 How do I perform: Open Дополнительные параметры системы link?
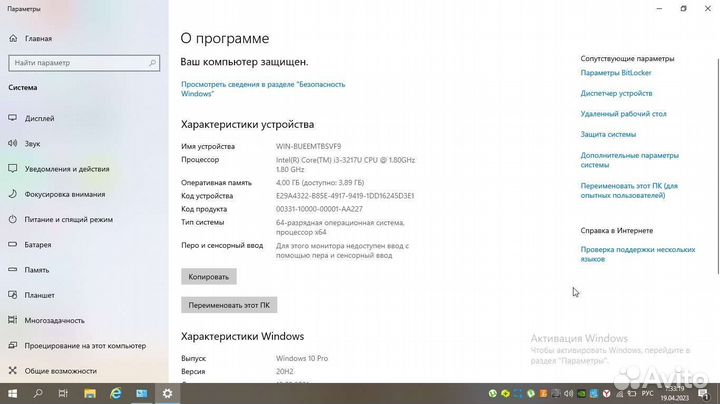[x=630, y=160]
